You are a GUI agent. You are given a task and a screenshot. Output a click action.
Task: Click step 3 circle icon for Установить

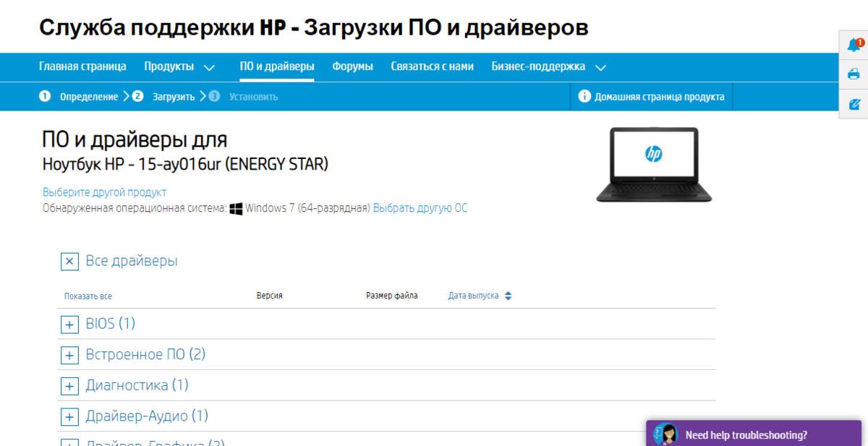[214, 96]
